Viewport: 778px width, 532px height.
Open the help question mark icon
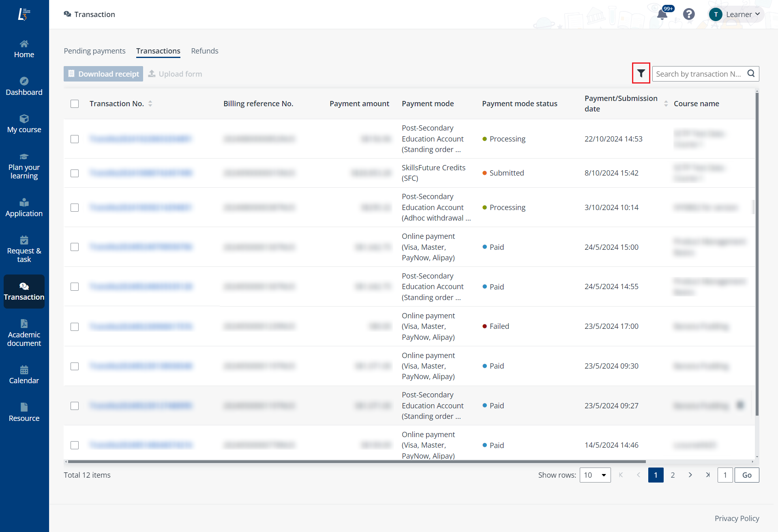(689, 14)
